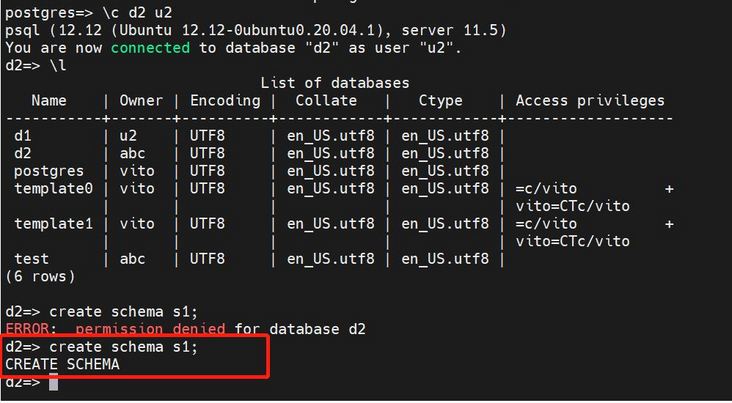Click the green word 'connected'

[x=154, y=47]
